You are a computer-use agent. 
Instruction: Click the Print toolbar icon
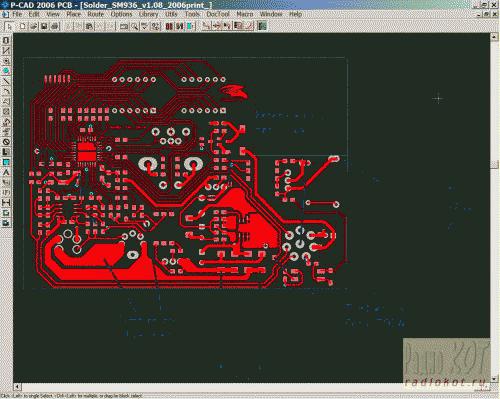click(55, 26)
